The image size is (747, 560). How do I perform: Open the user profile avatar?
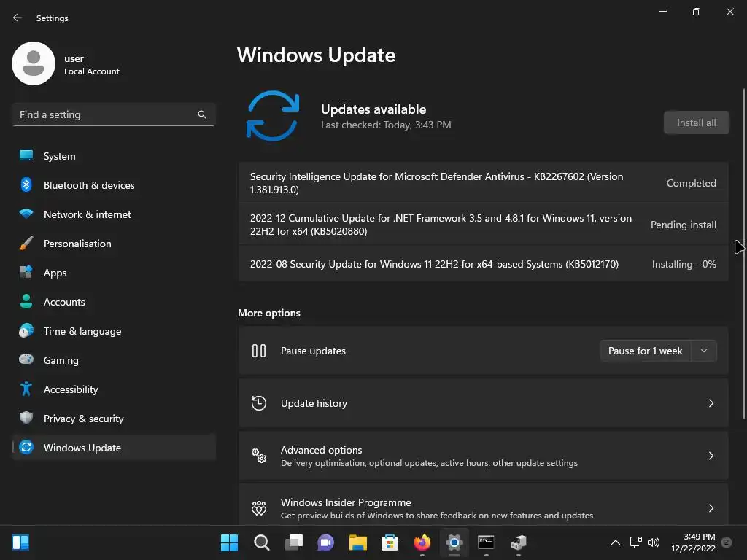(34, 63)
